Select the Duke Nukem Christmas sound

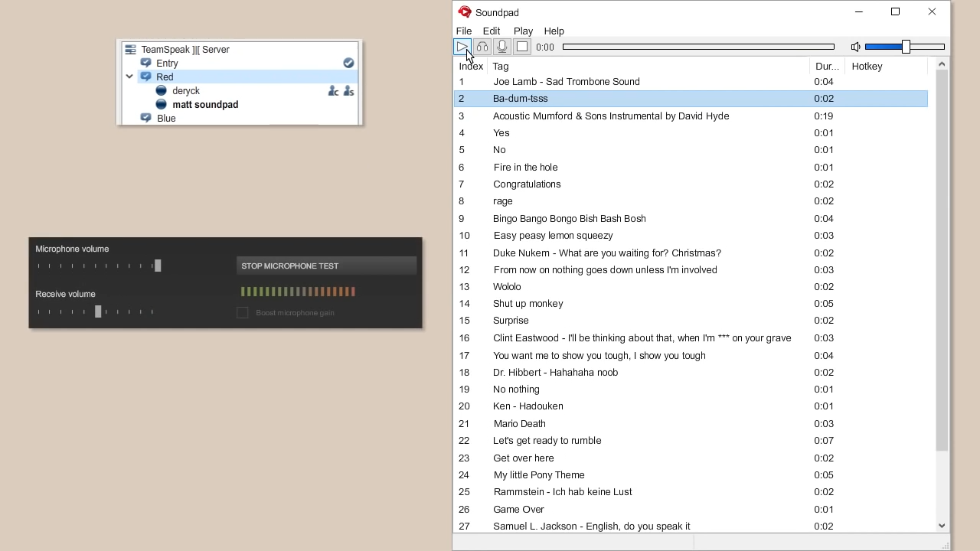tap(691, 253)
